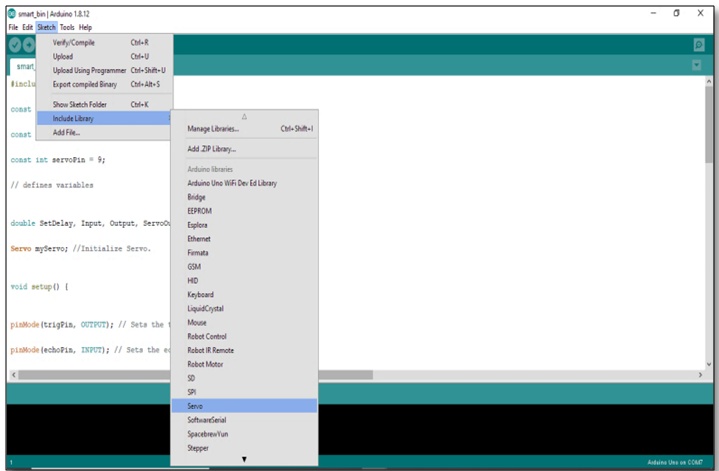
Task: Include the Robot IR Remote library
Action: tap(244, 350)
